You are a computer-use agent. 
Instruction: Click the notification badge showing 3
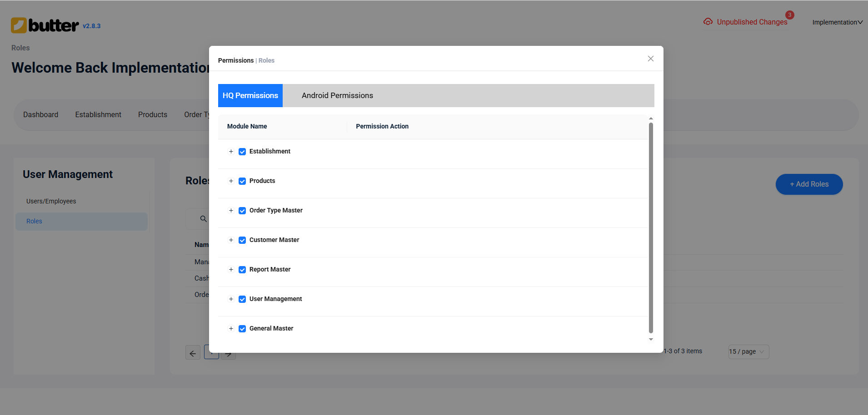[790, 15]
